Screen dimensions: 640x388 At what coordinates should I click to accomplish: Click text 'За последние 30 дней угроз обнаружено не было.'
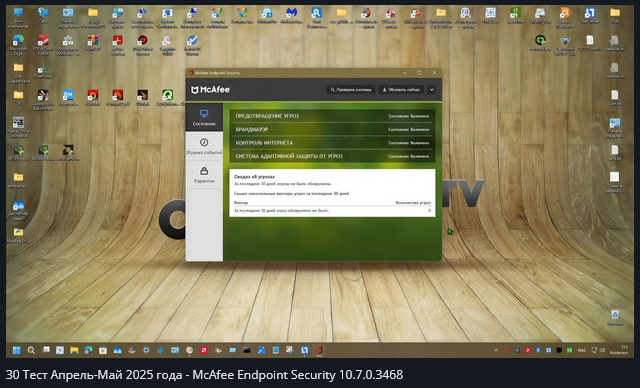click(x=281, y=211)
